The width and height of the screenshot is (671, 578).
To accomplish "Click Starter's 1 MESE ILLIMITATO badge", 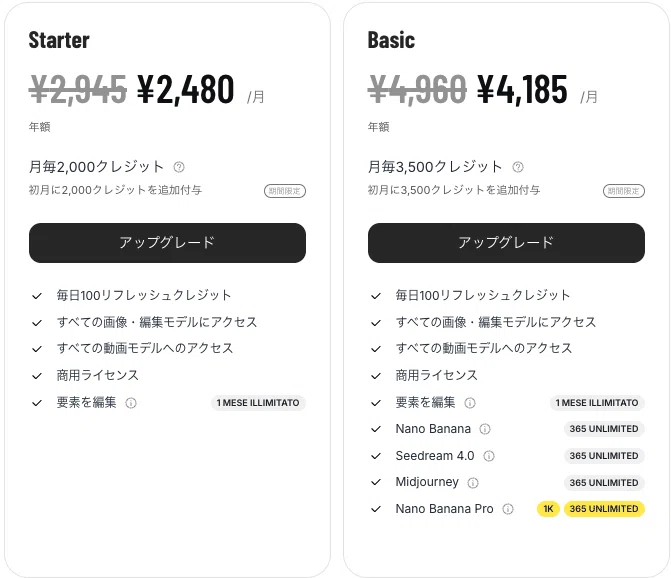I will 258,403.
